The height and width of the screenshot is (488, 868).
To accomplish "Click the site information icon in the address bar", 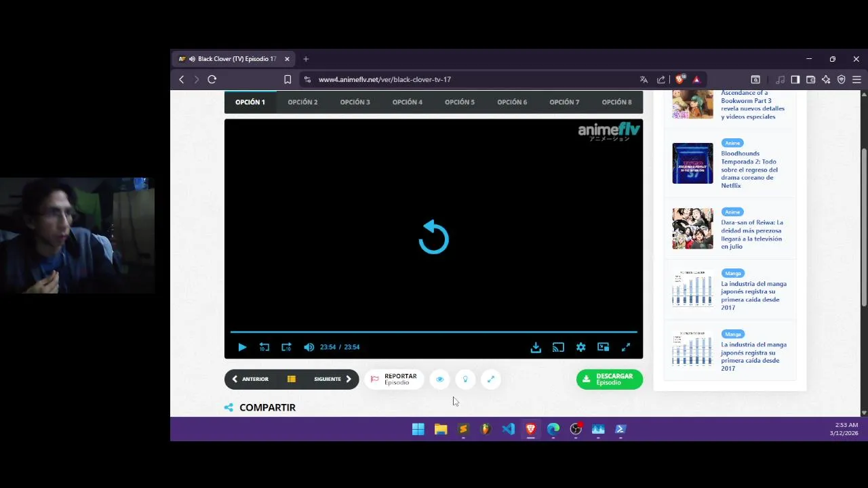I will (x=307, y=79).
